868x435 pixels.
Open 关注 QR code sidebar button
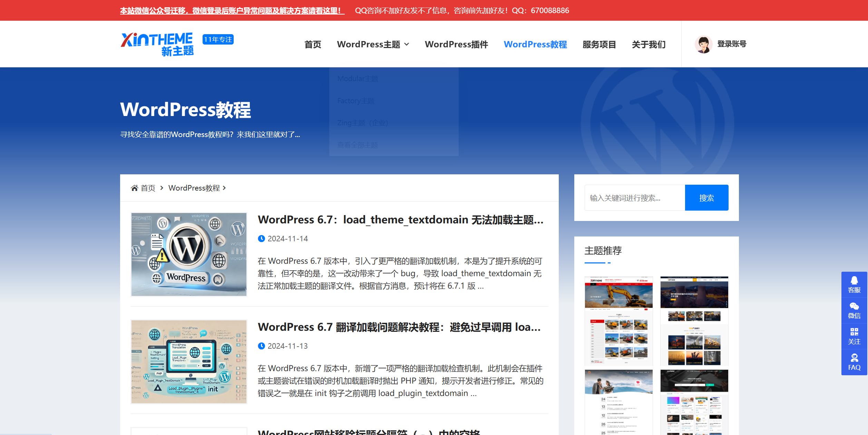[854, 337]
